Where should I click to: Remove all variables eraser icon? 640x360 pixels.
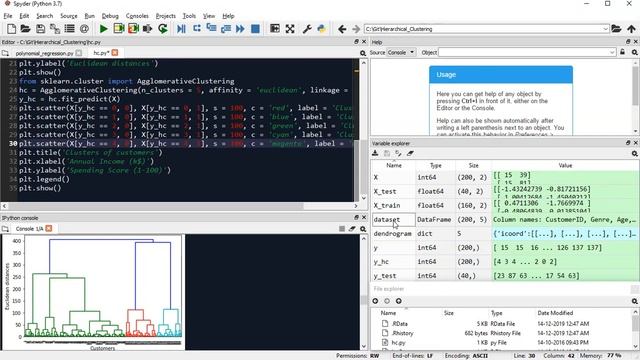point(410,153)
